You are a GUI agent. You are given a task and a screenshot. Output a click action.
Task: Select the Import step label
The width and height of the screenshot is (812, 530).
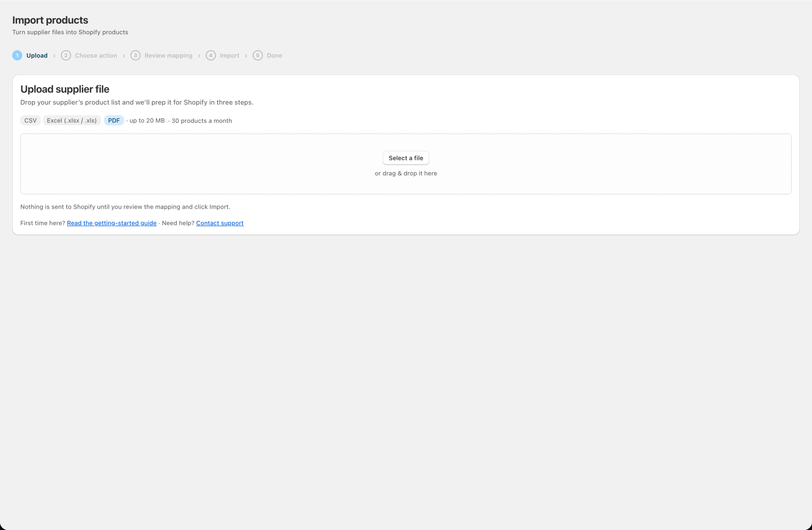229,56
